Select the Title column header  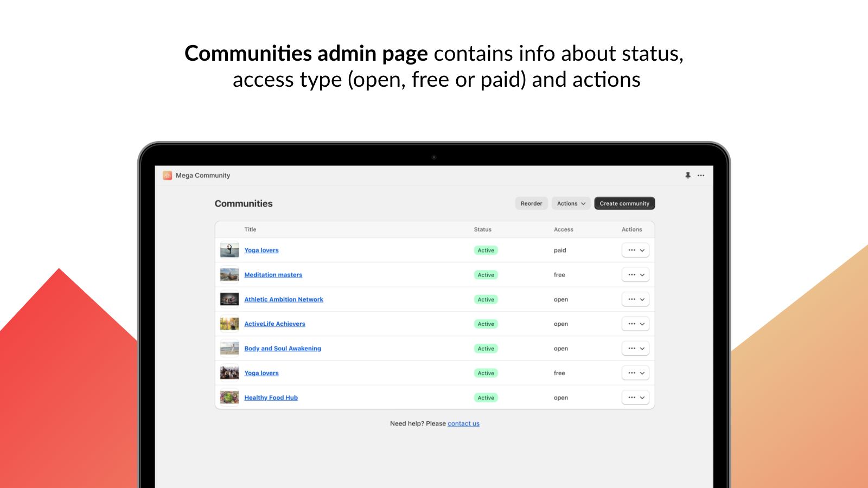pos(250,229)
